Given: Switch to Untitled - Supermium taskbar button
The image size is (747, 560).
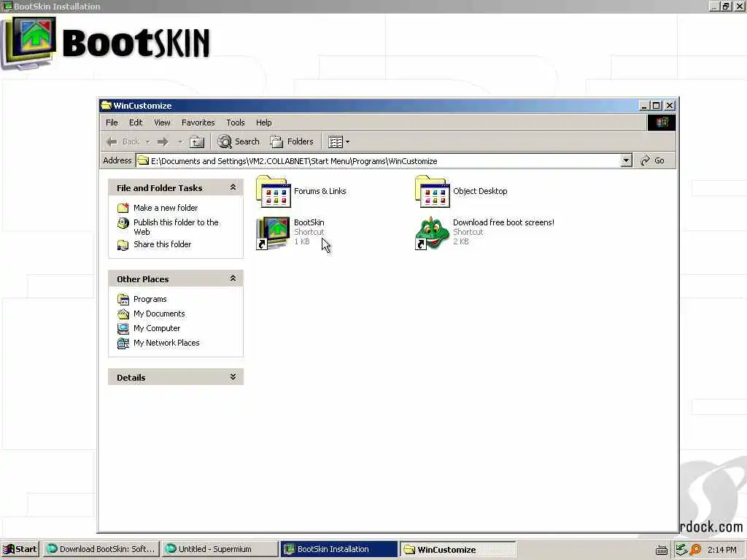Looking at the screenshot, I should point(219,550).
